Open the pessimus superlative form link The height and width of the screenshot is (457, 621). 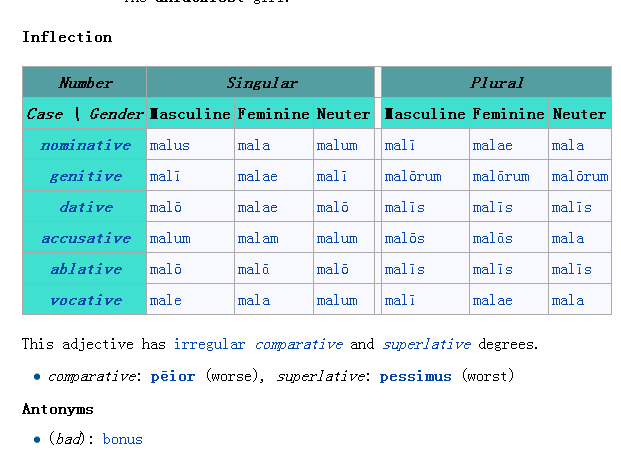click(415, 376)
